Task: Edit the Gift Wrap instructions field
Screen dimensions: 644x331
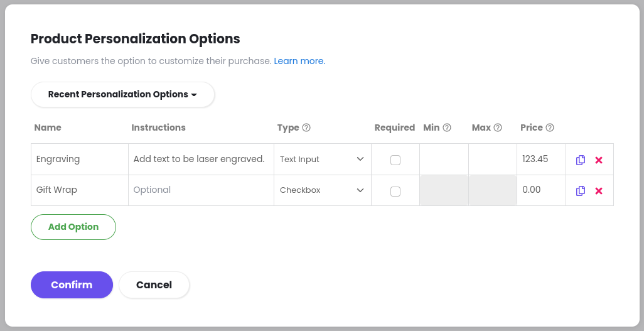Action: [201, 190]
